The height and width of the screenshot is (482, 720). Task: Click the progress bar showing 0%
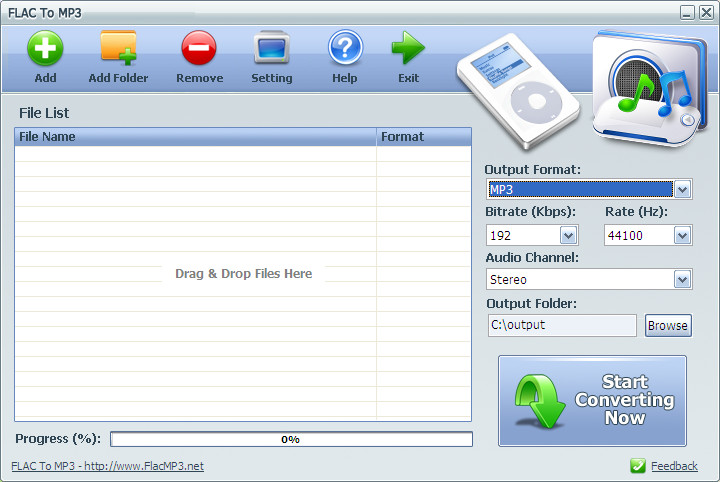(291, 439)
